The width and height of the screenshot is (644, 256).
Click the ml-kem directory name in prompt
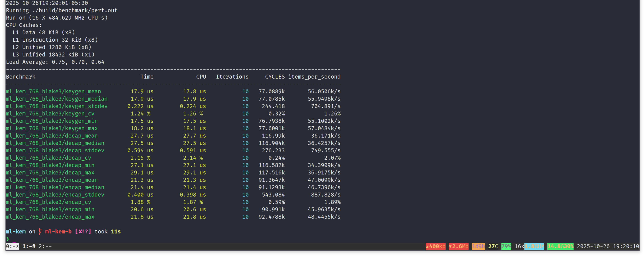click(16, 231)
